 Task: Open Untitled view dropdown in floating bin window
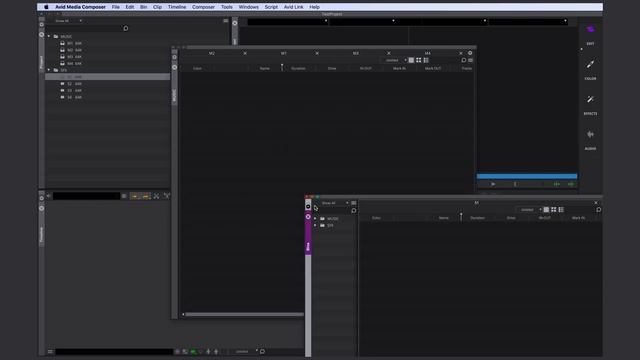coord(530,209)
